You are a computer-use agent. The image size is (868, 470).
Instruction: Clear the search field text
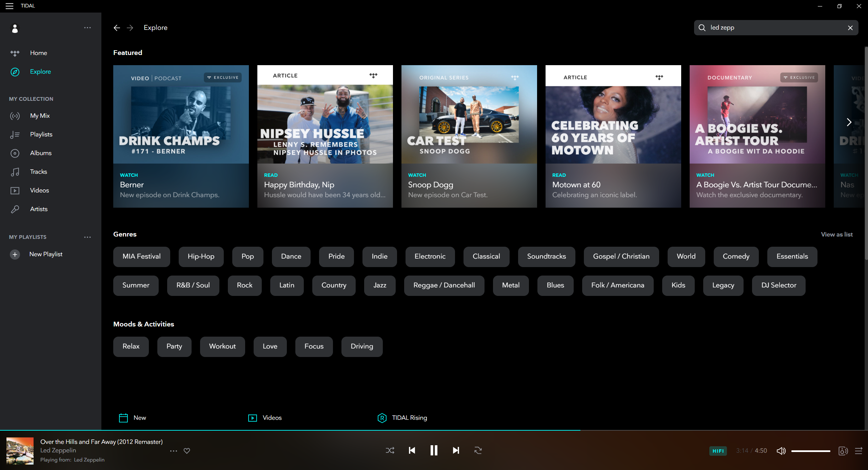point(850,28)
